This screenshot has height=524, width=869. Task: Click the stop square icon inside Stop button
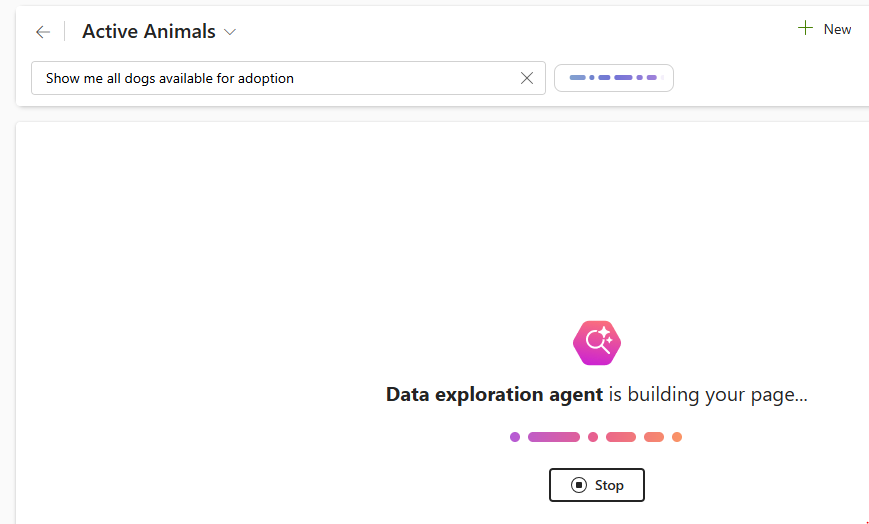click(579, 485)
